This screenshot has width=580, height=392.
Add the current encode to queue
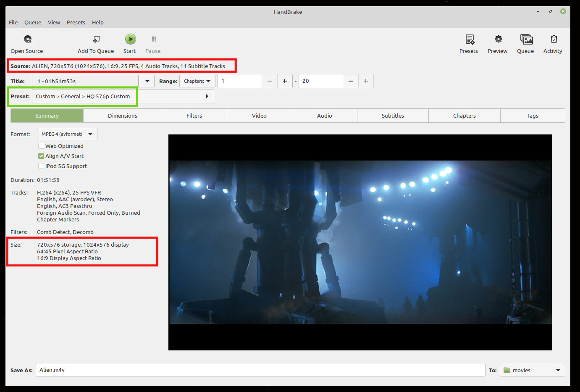click(x=95, y=44)
